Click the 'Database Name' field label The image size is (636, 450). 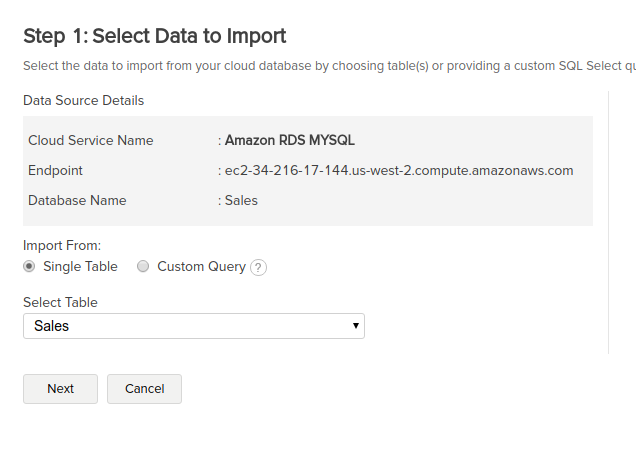coord(77,200)
